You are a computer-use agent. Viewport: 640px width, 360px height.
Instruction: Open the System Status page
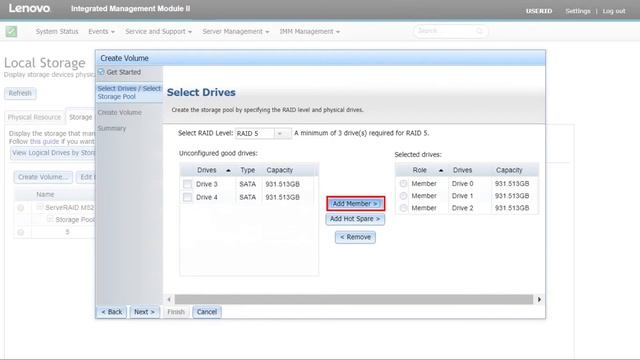(x=57, y=31)
